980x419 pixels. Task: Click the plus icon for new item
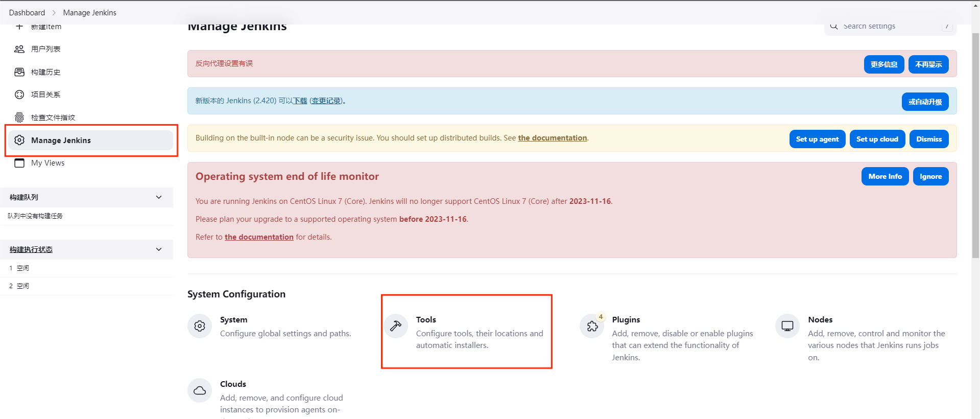pyautogui.click(x=19, y=27)
